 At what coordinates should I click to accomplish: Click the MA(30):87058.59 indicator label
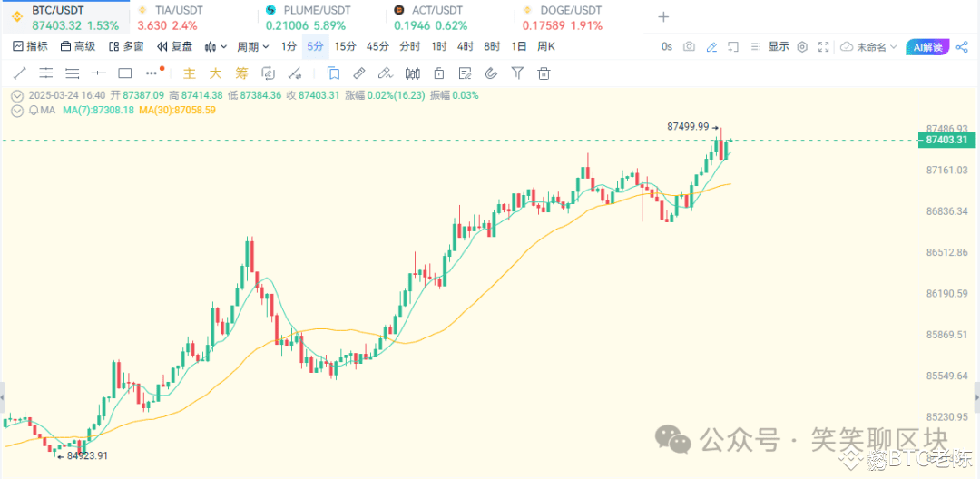[178, 110]
